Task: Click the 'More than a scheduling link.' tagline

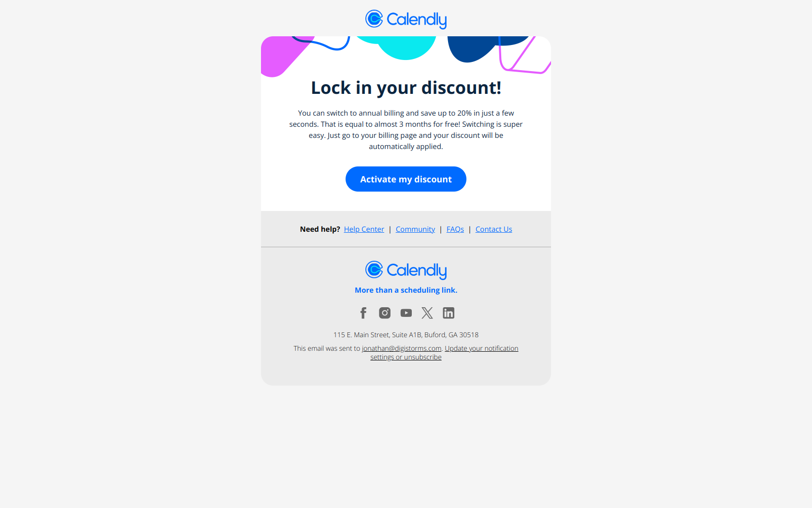Action: point(406,290)
